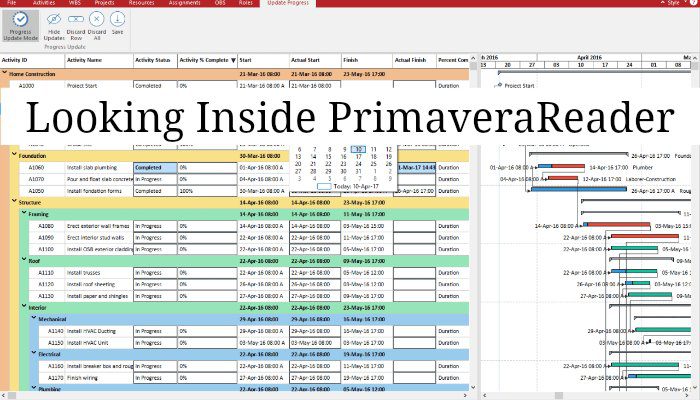Viewport: 700px width, 400px height.
Task: Click Actual Finish field of A1060
Action: [417, 167]
